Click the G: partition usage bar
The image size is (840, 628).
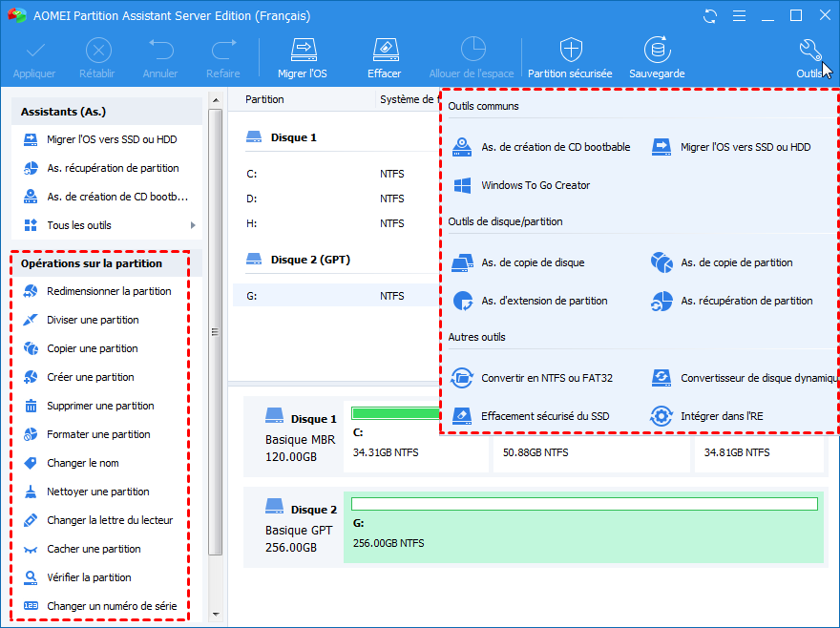(584, 504)
